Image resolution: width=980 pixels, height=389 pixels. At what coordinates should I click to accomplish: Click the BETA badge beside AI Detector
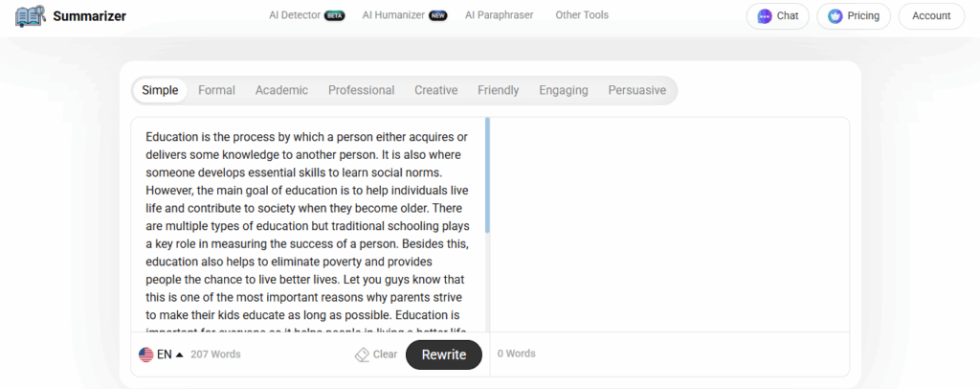coord(334,15)
